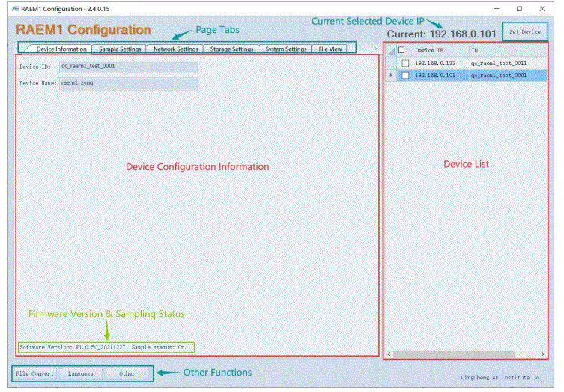
Task: Select the System Settings tab
Action: coord(285,49)
